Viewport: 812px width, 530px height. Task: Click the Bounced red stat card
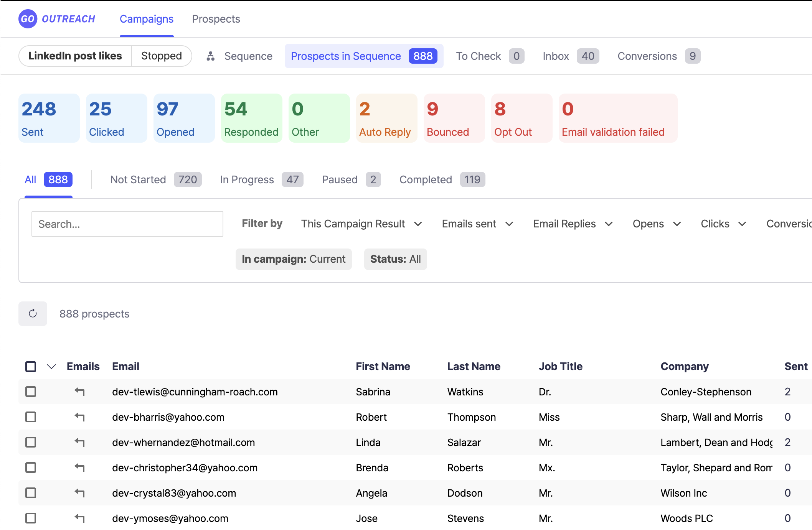(454, 118)
